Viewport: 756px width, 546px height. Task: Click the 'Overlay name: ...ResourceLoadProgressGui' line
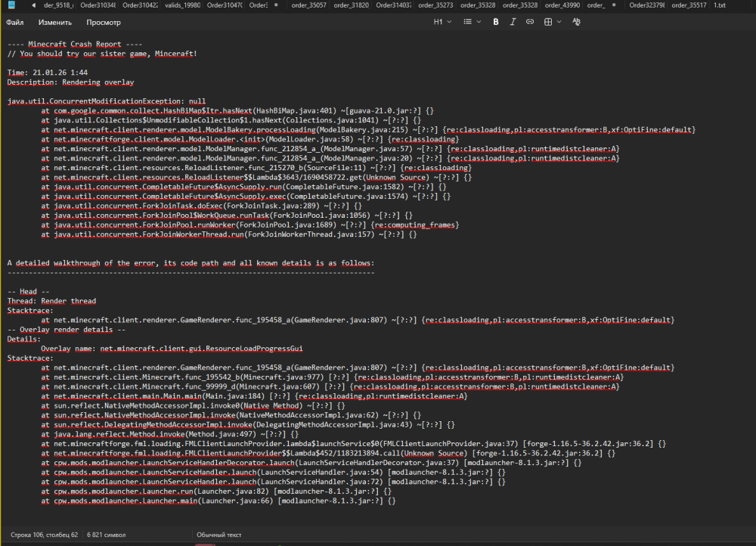pyautogui.click(x=172, y=348)
